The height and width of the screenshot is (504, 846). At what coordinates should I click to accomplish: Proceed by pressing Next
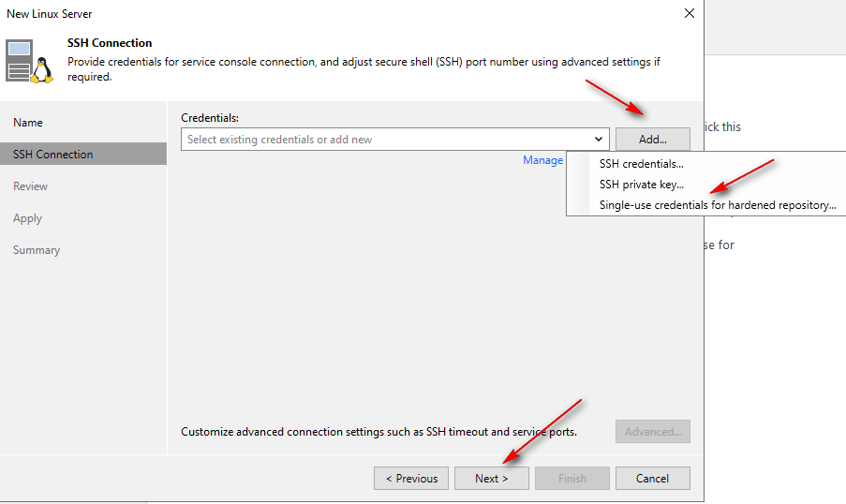pyautogui.click(x=491, y=479)
